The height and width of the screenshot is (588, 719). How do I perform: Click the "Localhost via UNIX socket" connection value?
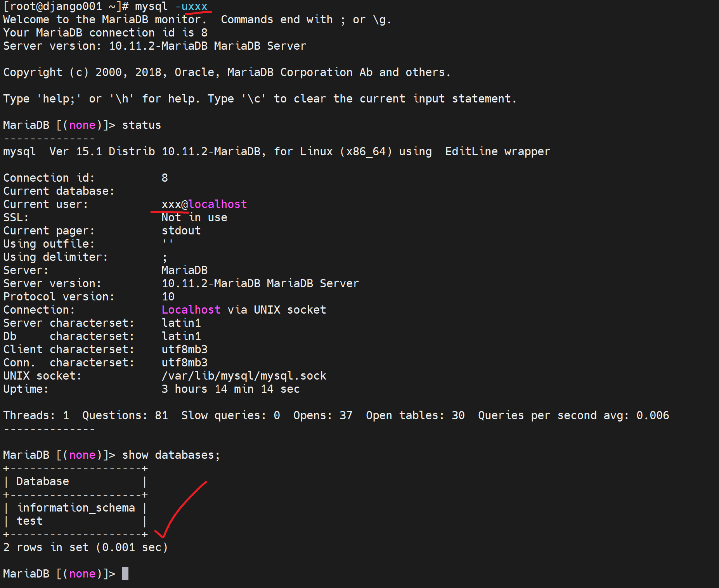pyautogui.click(x=244, y=310)
